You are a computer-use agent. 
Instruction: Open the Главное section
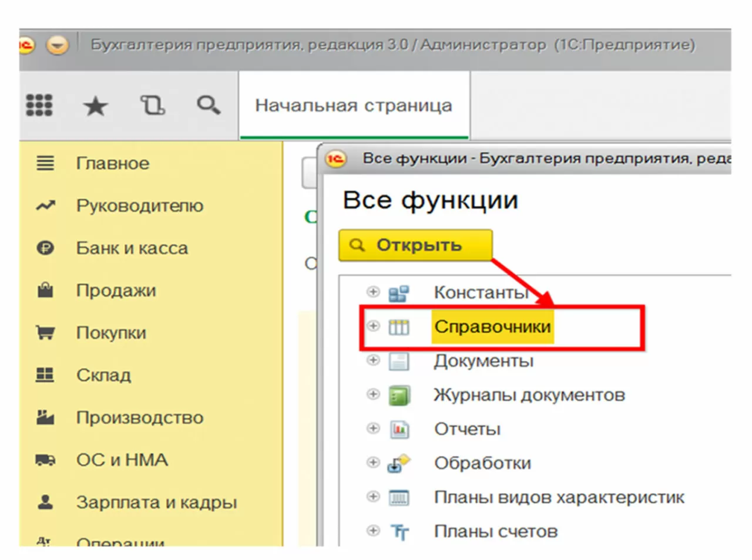pos(113,163)
